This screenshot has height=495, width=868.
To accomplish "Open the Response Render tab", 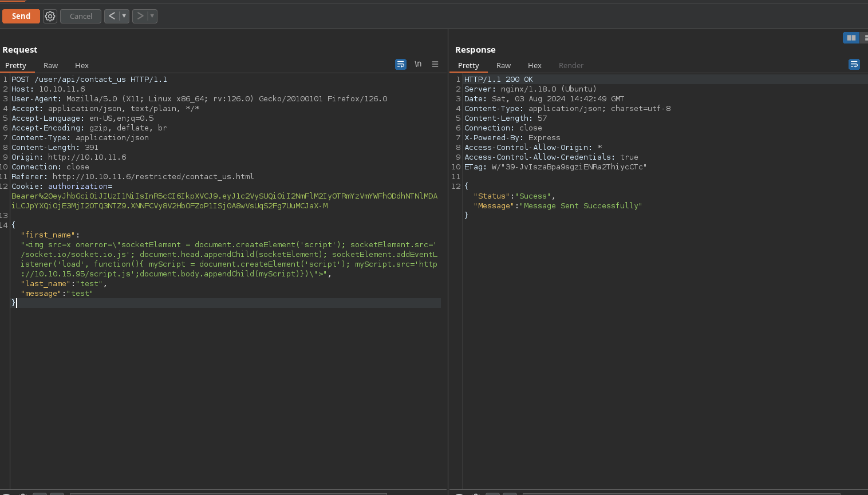I will [571, 65].
